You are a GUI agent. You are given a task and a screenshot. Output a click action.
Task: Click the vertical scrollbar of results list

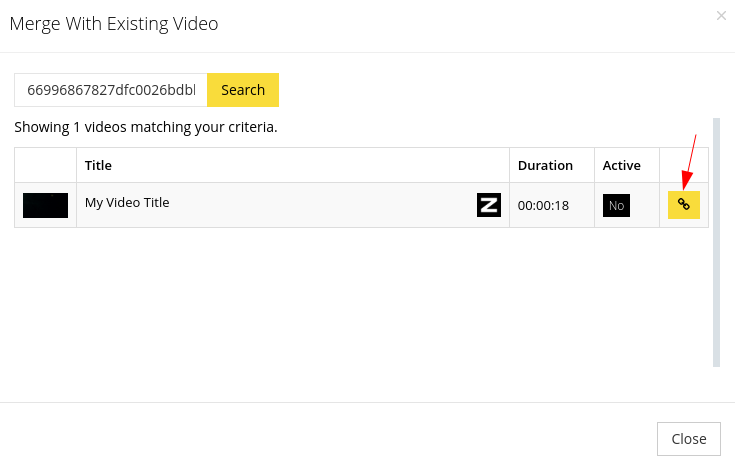(716, 242)
